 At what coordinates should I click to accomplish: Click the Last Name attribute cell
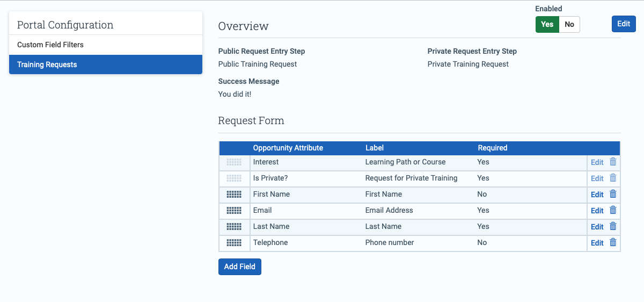pos(272,226)
